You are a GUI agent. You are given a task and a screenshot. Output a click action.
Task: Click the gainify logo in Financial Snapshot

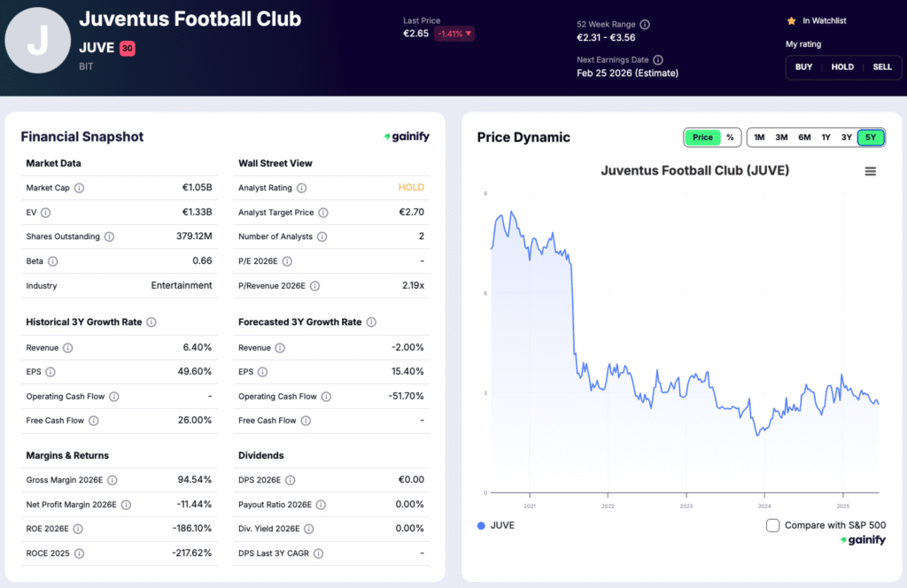click(x=406, y=136)
